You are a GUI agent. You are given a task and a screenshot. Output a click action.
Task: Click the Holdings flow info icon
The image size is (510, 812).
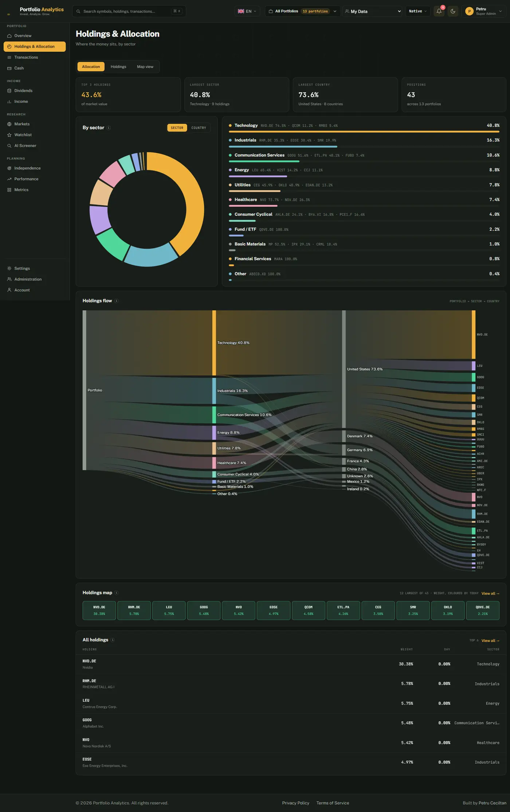pyautogui.click(x=116, y=301)
